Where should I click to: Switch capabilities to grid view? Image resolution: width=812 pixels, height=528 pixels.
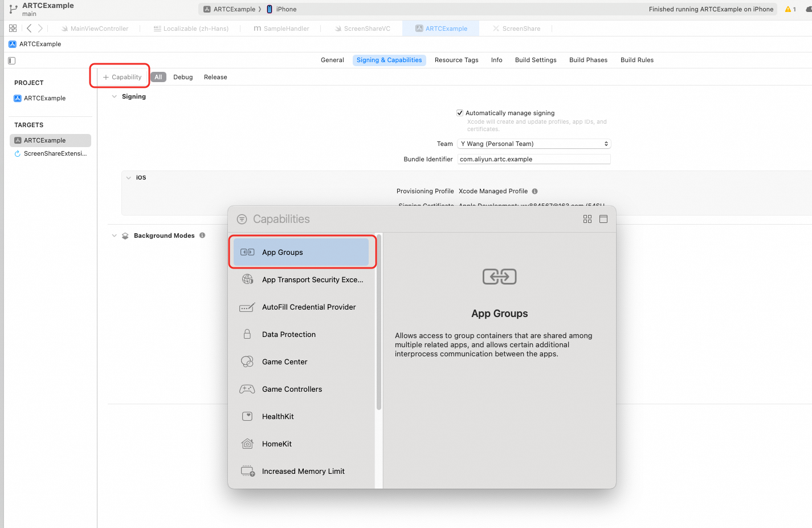pyautogui.click(x=587, y=219)
